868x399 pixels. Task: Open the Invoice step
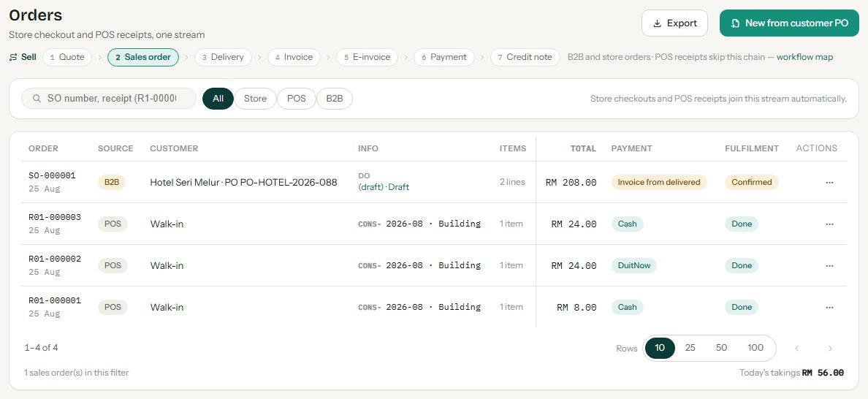(294, 57)
